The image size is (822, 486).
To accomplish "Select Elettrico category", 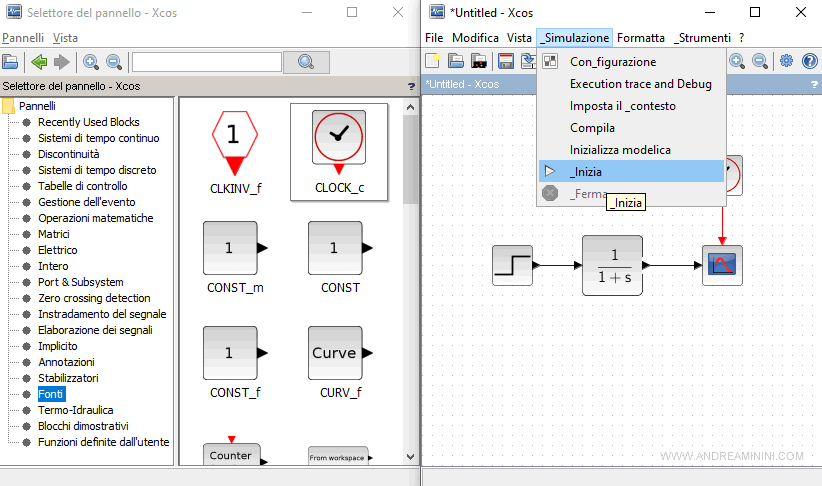I will [x=57, y=250].
